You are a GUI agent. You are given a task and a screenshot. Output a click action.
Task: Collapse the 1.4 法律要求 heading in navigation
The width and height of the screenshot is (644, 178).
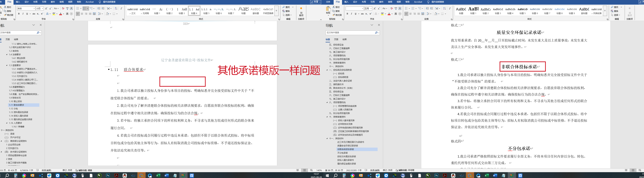tap(7, 54)
